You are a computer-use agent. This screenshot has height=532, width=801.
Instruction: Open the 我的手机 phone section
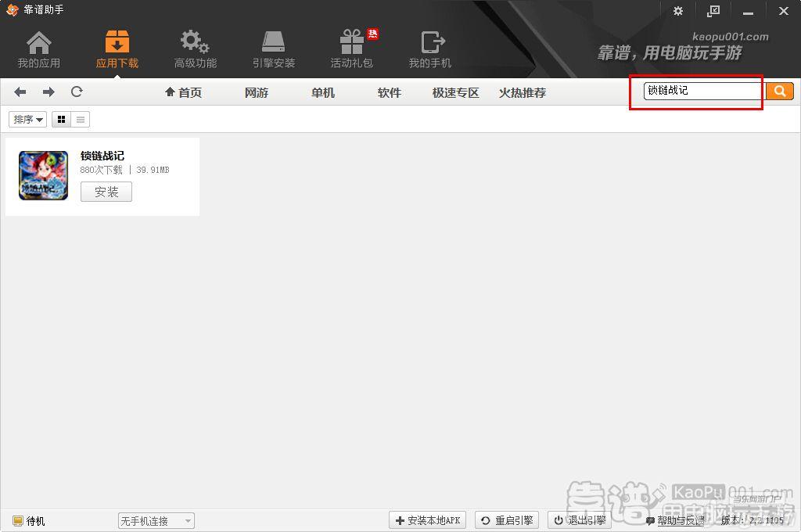pos(430,50)
